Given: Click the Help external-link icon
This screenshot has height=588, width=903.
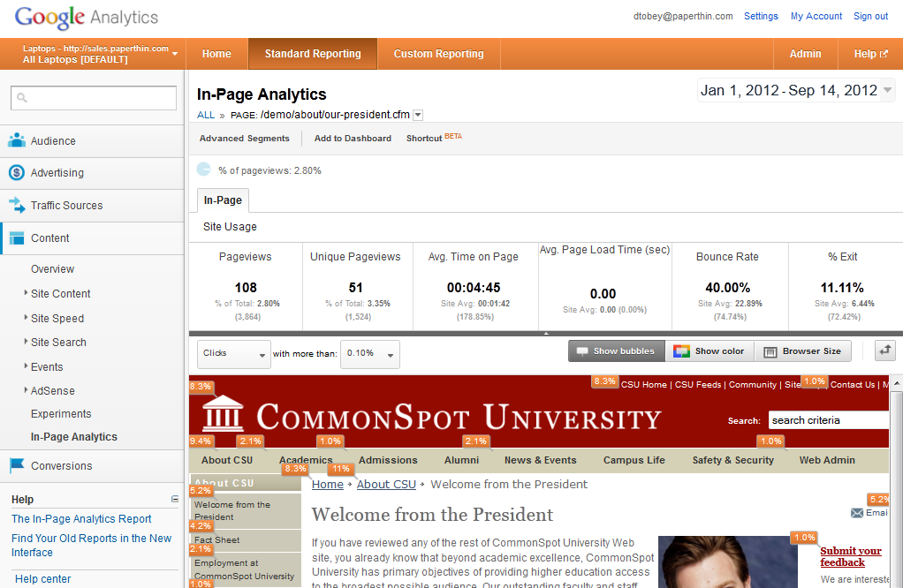Looking at the screenshot, I should pyautogui.click(x=884, y=54).
